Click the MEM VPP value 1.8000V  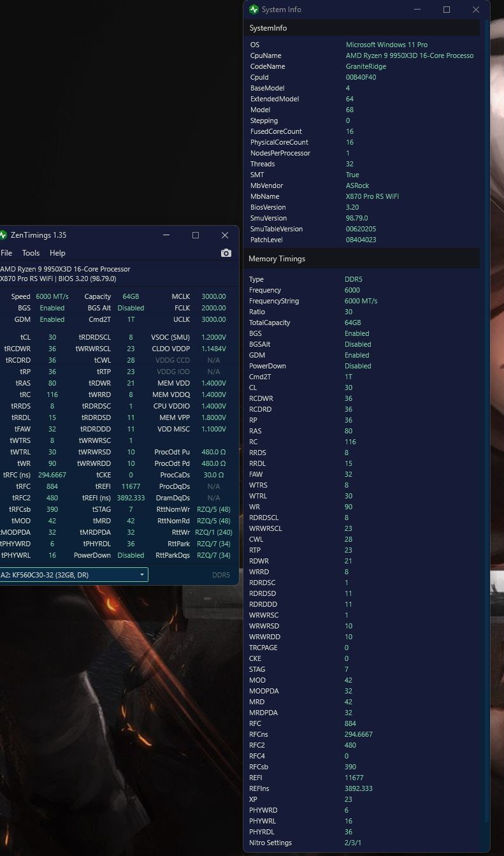pyautogui.click(x=213, y=417)
